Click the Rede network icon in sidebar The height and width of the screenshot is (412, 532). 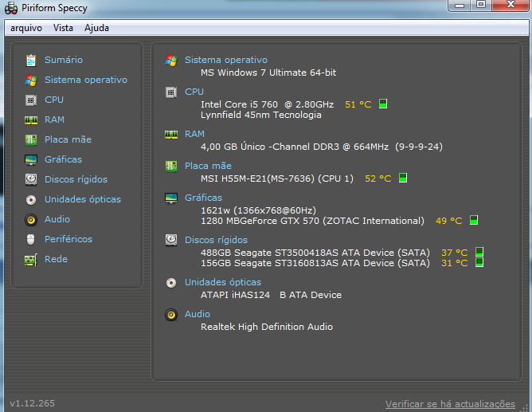31,259
